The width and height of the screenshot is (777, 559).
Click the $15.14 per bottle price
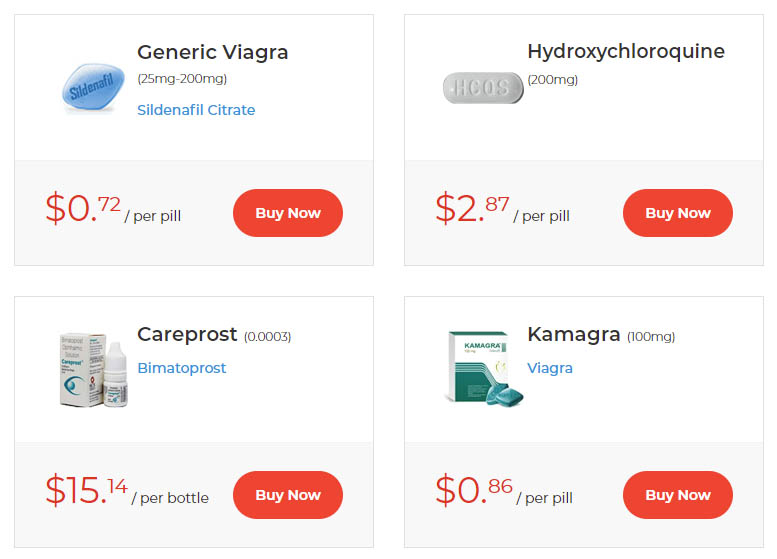[127, 491]
